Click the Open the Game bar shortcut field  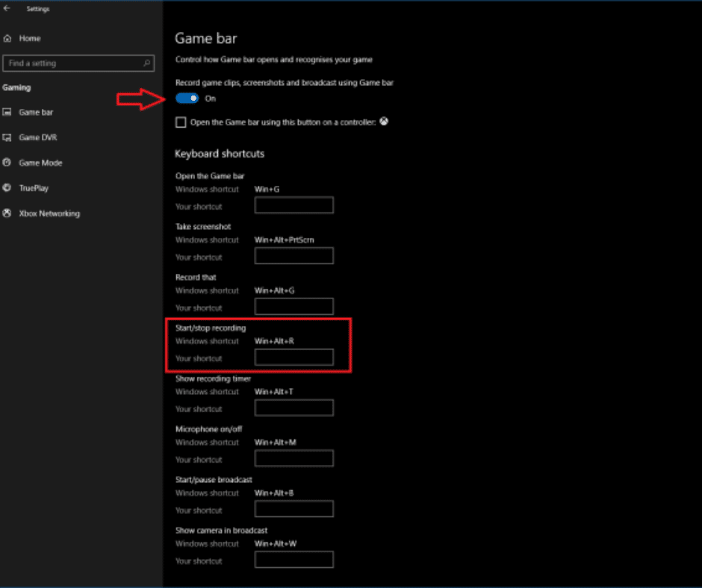(293, 205)
